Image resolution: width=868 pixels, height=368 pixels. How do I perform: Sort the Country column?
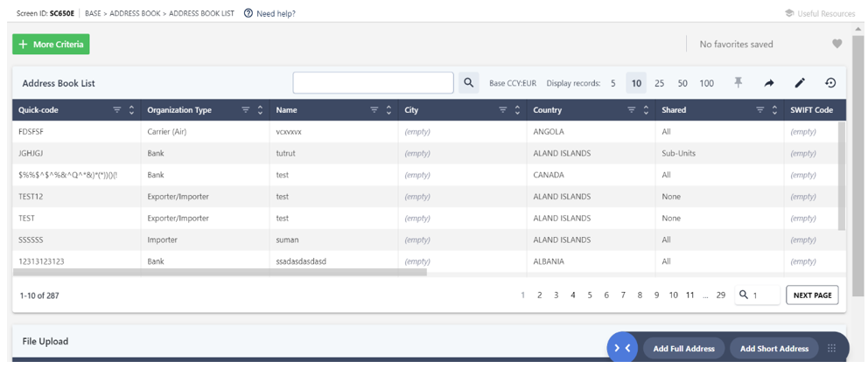pos(646,110)
